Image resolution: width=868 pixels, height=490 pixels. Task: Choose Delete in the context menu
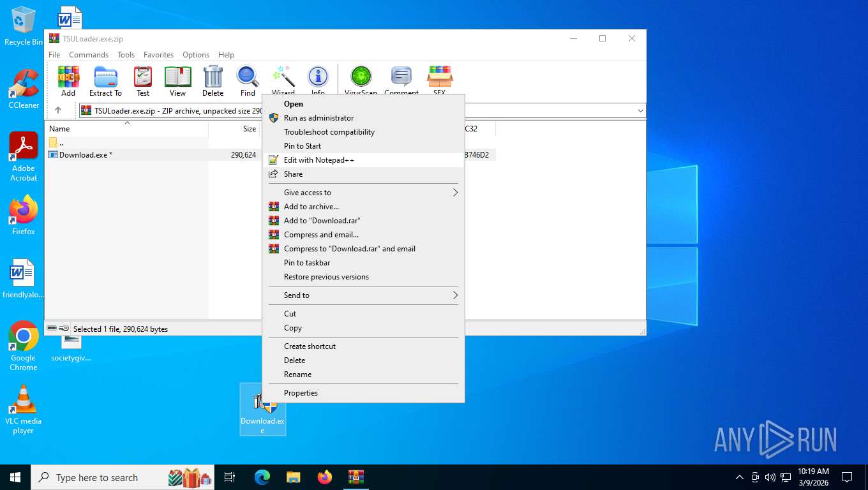(x=363, y=360)
